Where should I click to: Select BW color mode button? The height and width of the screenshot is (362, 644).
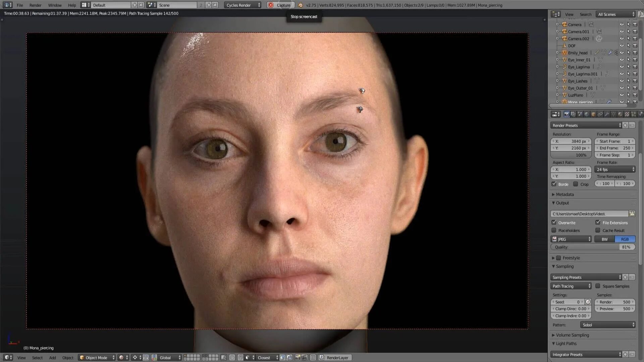(x=604, y=239)
